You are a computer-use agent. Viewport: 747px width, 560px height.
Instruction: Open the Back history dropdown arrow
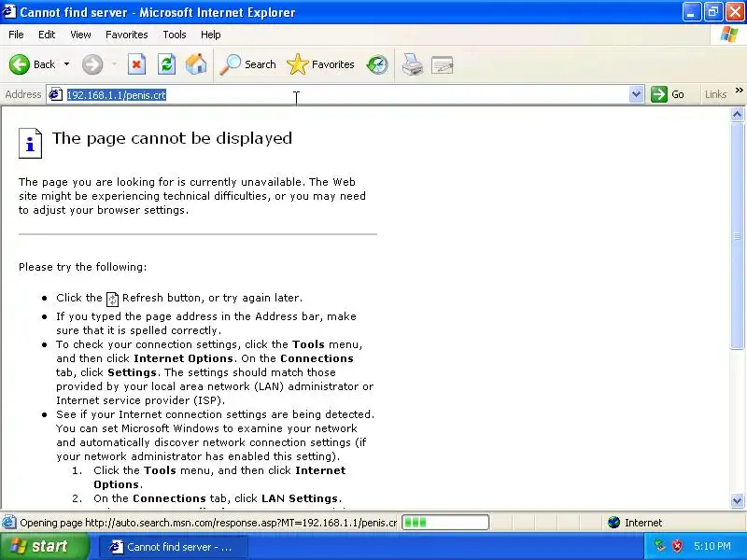pyautogui.click(x=66, y=64)
